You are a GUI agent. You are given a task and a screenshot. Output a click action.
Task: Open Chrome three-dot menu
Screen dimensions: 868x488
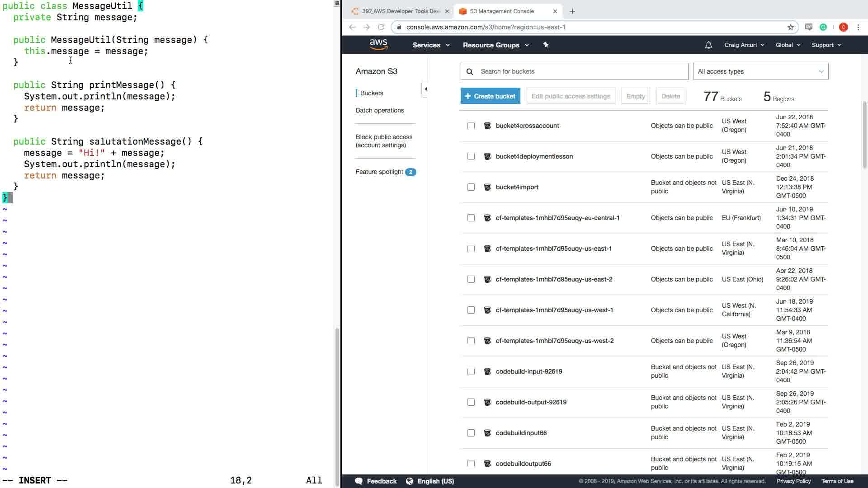[x=858, y=27]
